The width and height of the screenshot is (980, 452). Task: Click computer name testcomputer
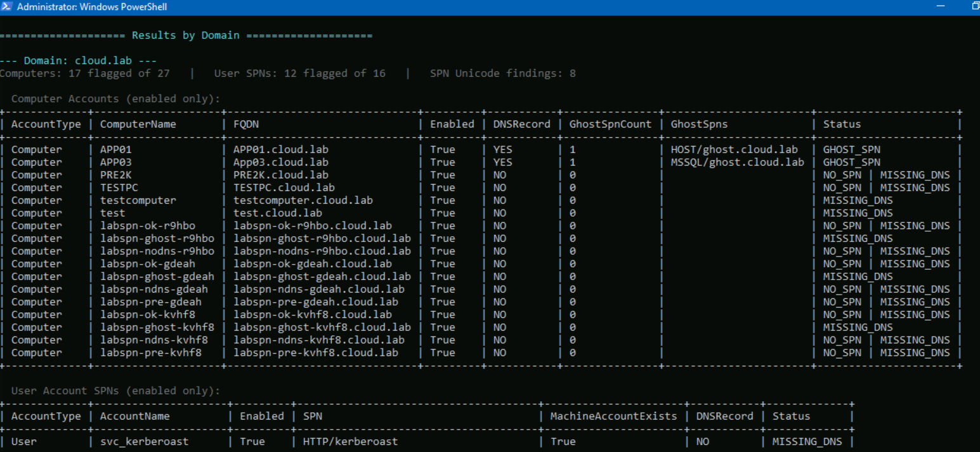click(138, 201)
